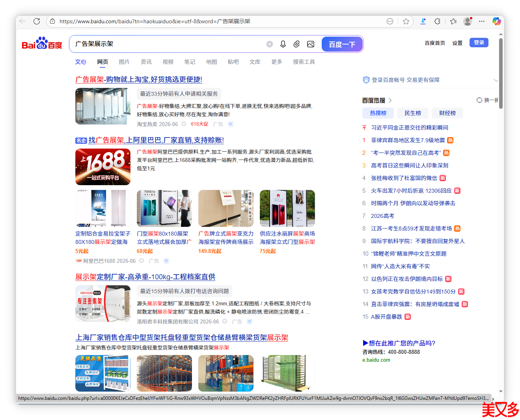This screenshot has width=520, height=420.
Task: Launch the Copilot icon in toolbar
Action: 496,21
